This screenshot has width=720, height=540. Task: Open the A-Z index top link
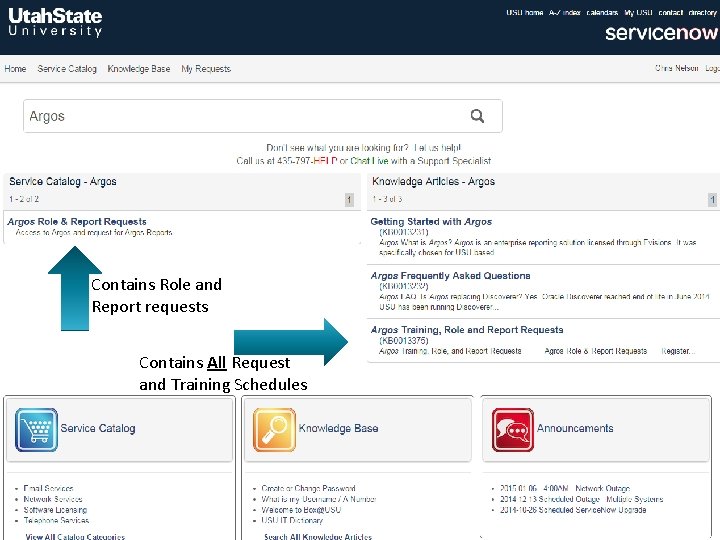click(x=565, y=12)
